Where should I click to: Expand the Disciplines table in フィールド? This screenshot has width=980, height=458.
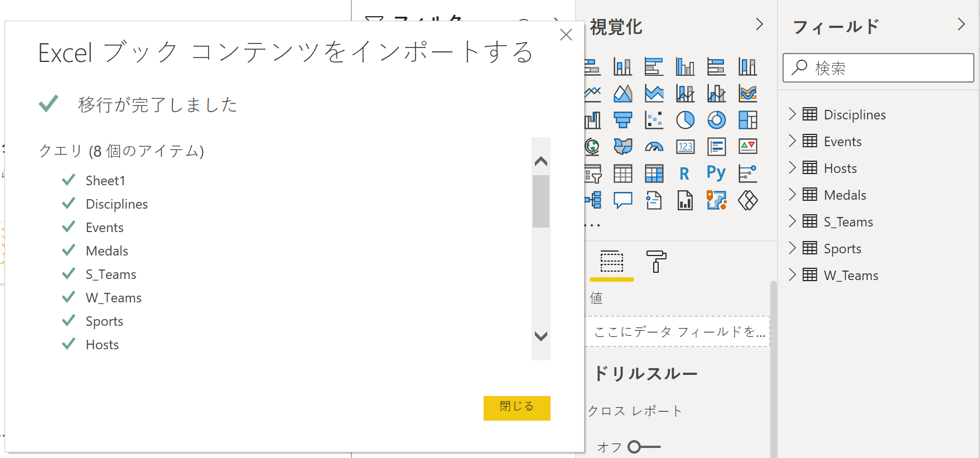(792, 114)
